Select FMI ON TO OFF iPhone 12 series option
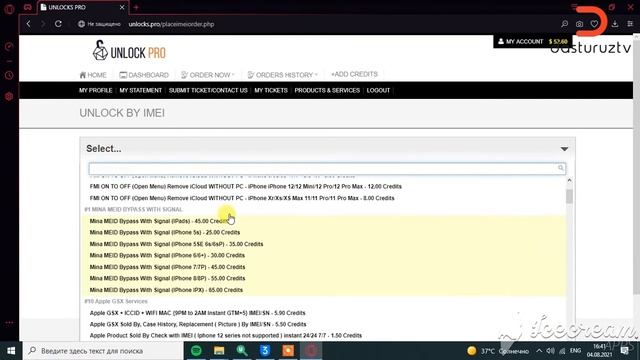Viewport: 640px width, 360px height. pyautogui.click(x=246, y=187)
